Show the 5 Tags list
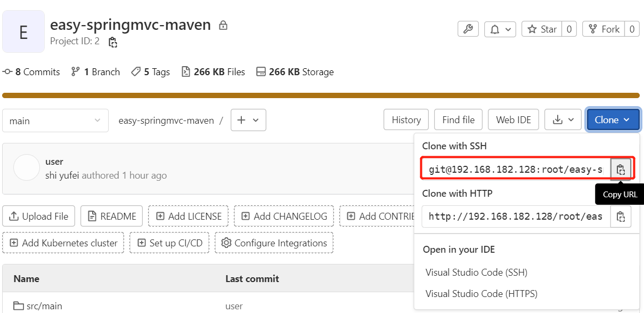The image size is (644, 313). pos(151,72)
